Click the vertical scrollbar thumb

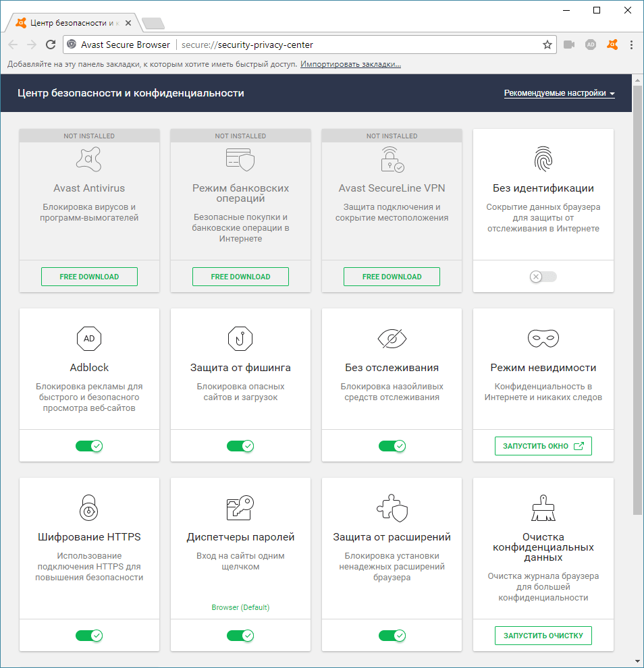click(x=637, y=300)
